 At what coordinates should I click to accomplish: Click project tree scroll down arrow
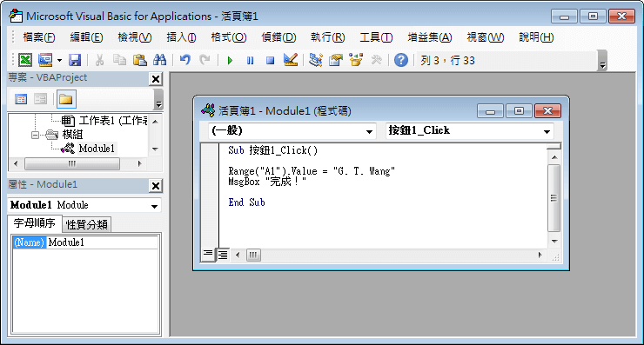click(x=155, y=149)
